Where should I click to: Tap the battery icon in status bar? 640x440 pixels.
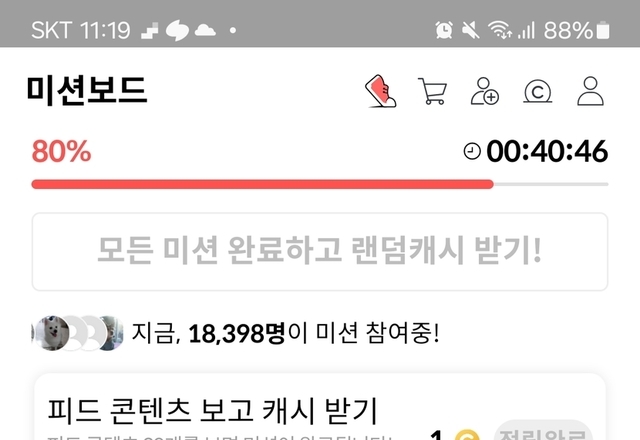(x=603, y=31)
